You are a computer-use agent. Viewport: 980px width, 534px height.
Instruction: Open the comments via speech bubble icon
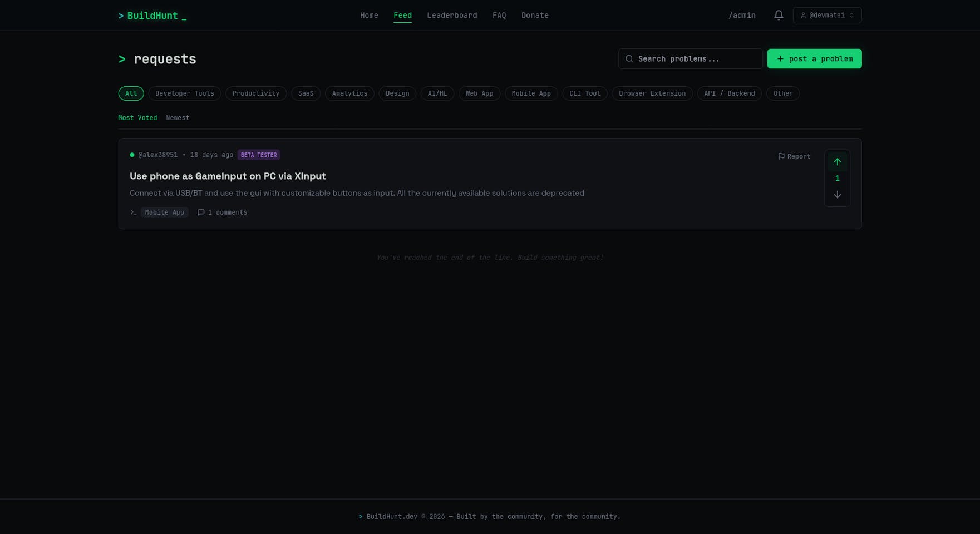pyautogui.click(x=201, y=212)
